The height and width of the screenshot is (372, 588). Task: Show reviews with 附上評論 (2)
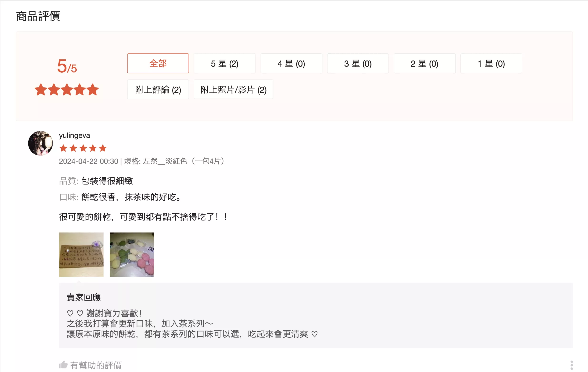click(x=158, y=90)
